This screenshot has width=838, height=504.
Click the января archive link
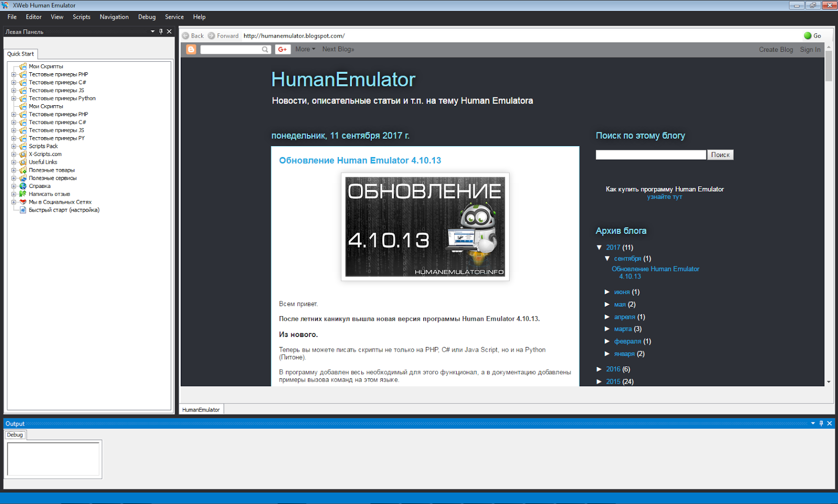(624, 354)
